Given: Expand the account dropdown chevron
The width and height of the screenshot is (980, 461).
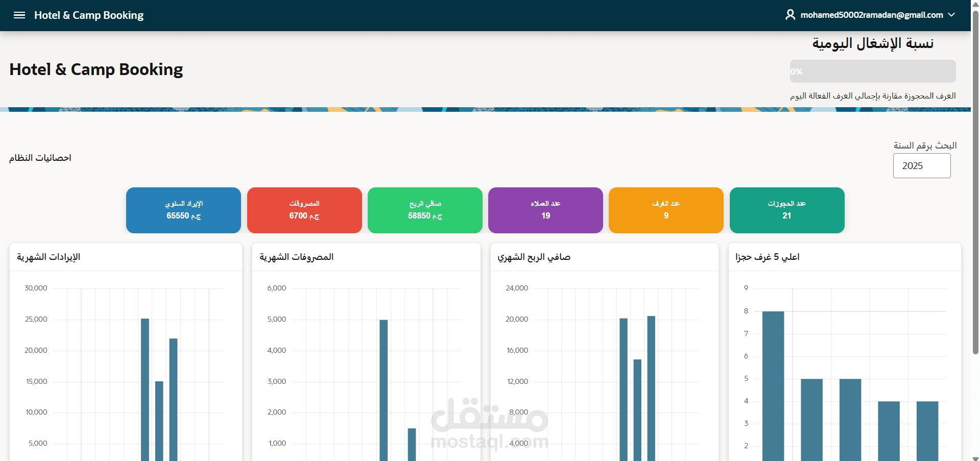Looking at the screenshot, I should click(x=951, y=15).
